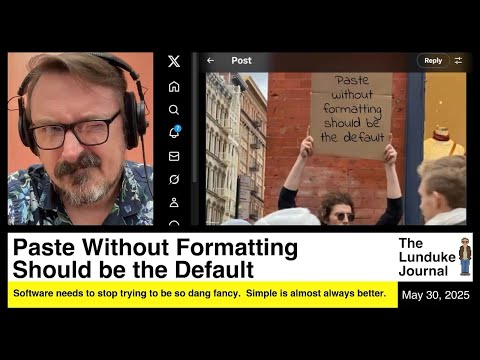This screenshot has height=360, width=480.
Task: Open Notifications bell icon
Action: coord(174,132)
